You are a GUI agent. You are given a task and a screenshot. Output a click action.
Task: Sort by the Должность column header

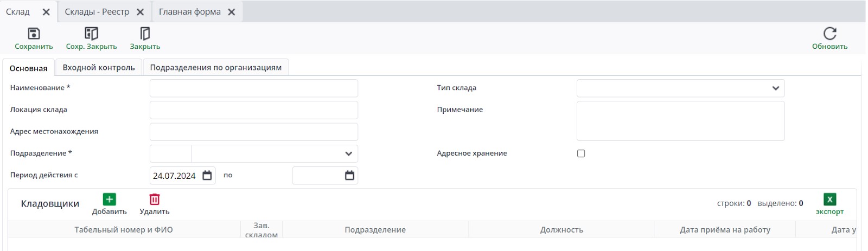click(x=561, y=230)
